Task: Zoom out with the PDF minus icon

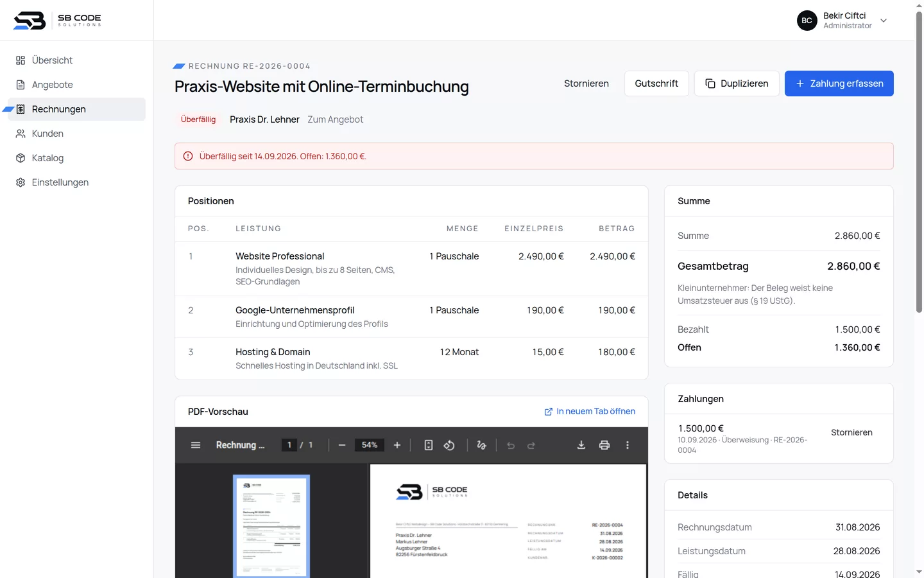Action: 342,445
